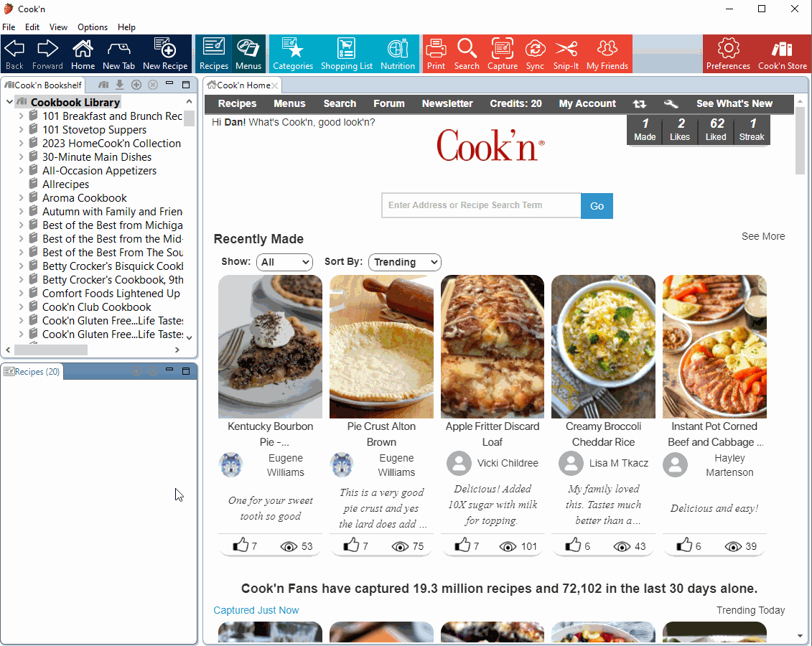The width and height of the screenshot is (812, 646).
Task: Click the cookbook shelf icon in Bookshelf header
Action: 103,85
